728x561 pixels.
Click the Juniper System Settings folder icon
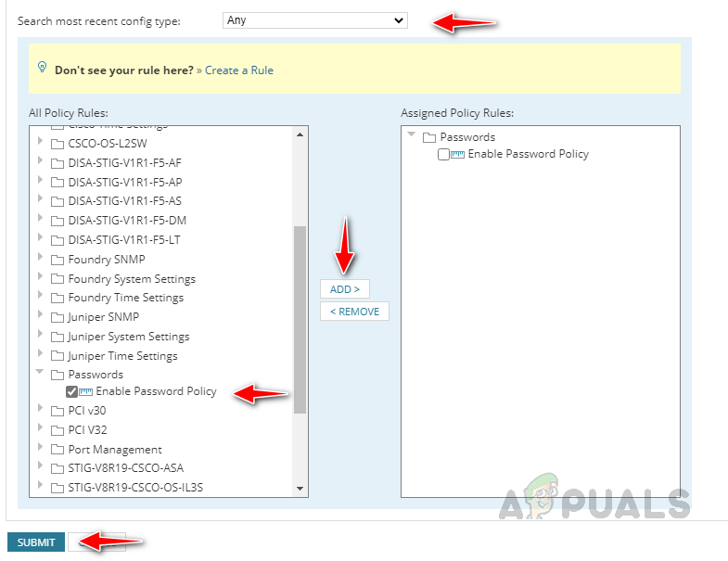tap(57, 338)
